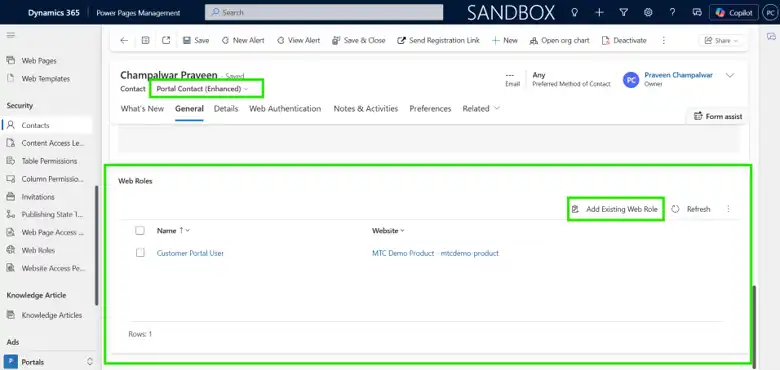Open the lightbulb ideas icon in header
Viewport: 780px width, 370px height.
pos(575,12)
